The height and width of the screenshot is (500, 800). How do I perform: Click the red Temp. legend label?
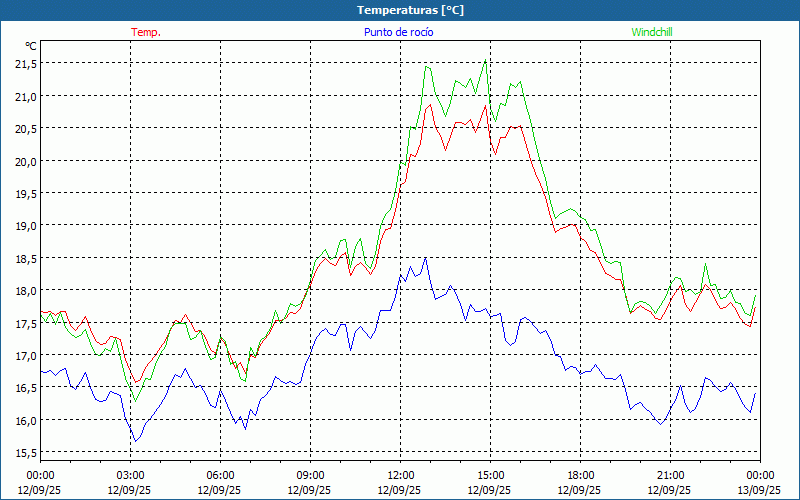click(x=146, y=32)
